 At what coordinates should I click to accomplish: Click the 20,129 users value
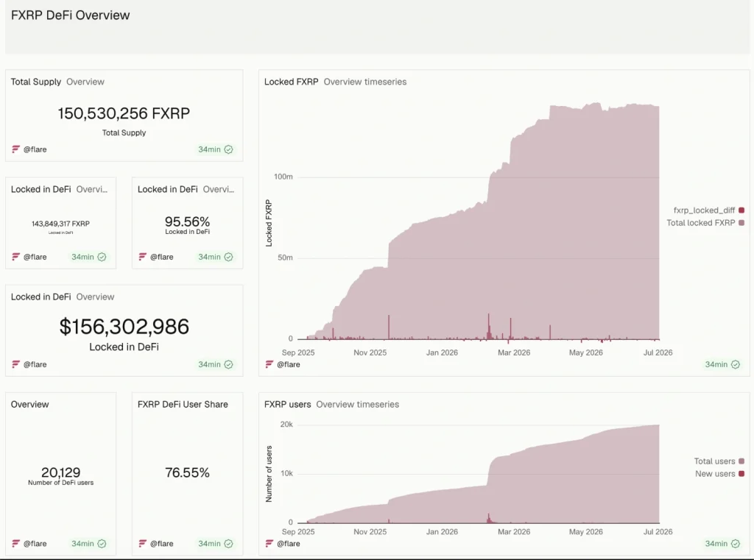(60, 472)
